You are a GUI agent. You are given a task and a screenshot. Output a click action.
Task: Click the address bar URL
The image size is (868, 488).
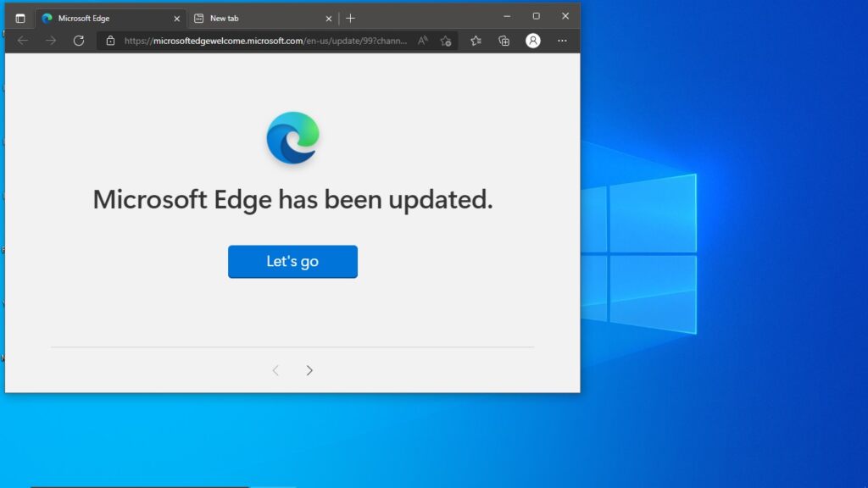pyautogui.click(x=265, y=41)
